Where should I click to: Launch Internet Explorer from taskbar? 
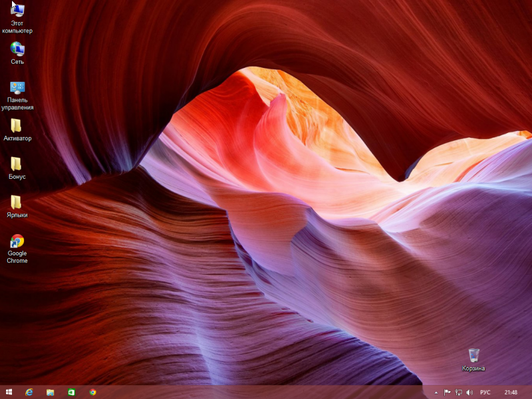tap(29, 392)
